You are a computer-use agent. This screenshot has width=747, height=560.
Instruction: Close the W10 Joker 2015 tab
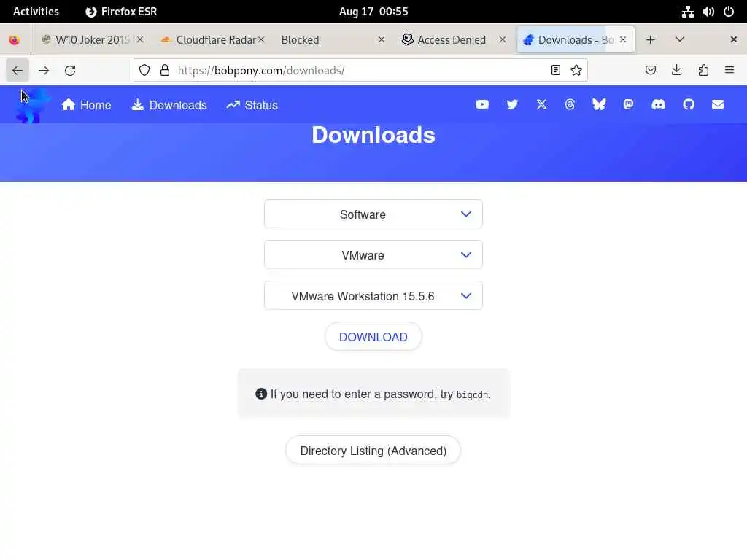click(140, 40)
